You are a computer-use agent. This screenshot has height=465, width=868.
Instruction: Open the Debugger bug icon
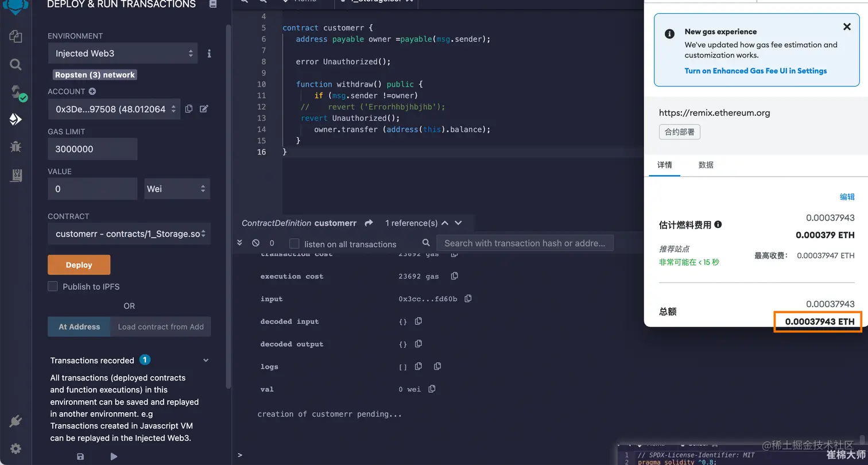(15, 146)
